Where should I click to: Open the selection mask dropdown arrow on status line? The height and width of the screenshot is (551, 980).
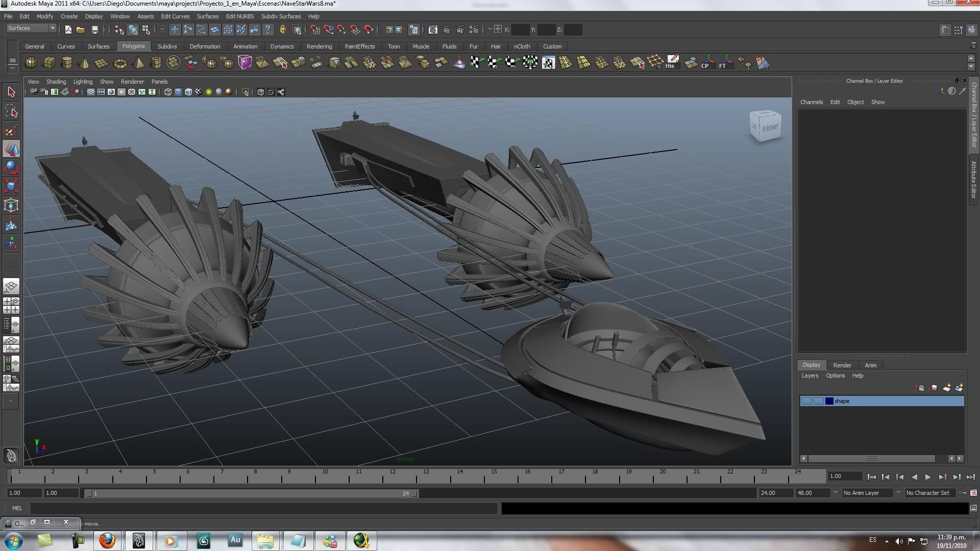coord(162,30)
